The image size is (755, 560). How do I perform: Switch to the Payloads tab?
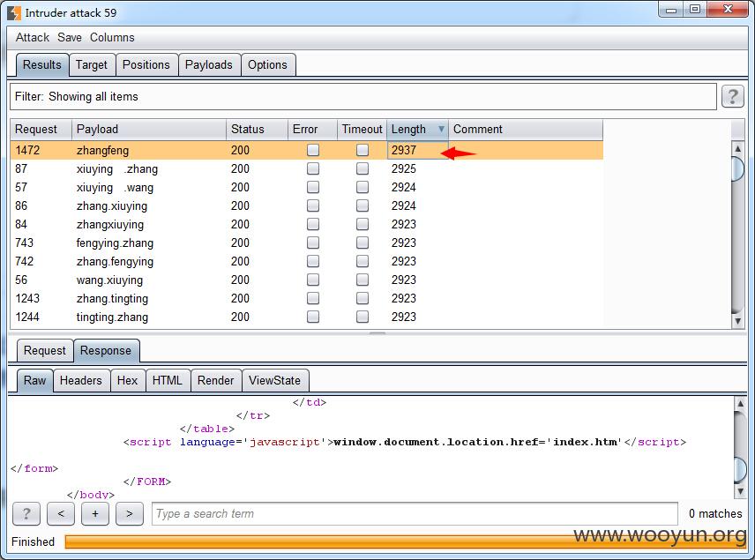[x=209, y=65]
